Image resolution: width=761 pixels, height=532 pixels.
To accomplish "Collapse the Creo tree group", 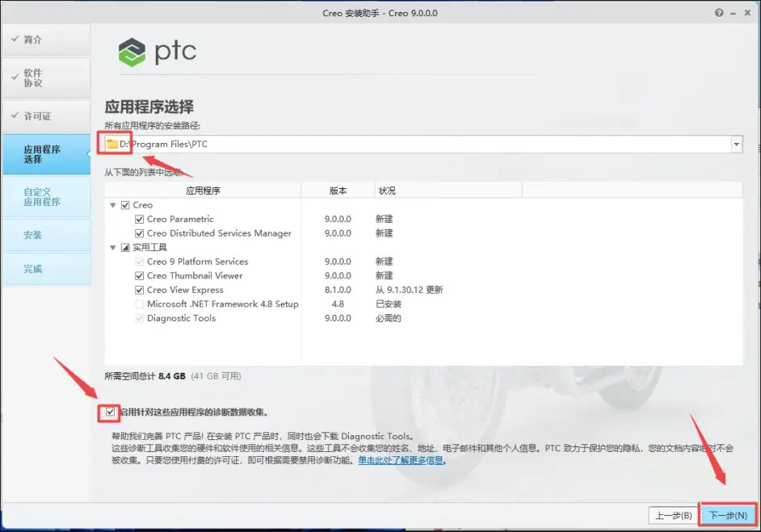I will point(112,205).
